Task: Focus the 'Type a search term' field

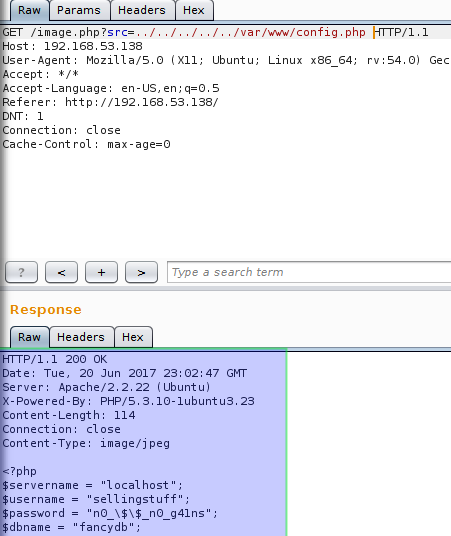Action: (309, 272)
